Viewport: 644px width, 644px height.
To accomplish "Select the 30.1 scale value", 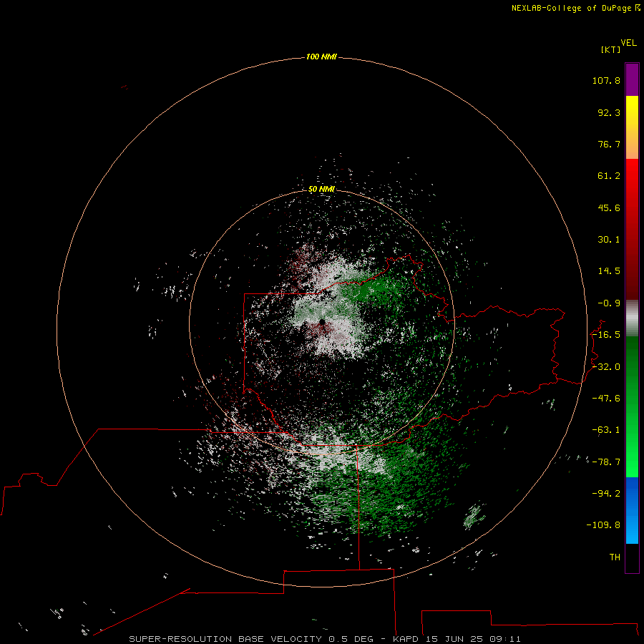I will 609,240.
